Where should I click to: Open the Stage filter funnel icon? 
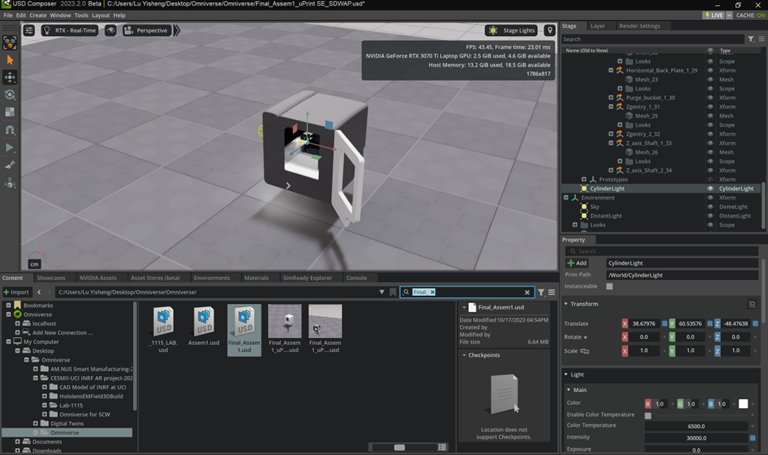pyautogui.click(x=750, y=39)
